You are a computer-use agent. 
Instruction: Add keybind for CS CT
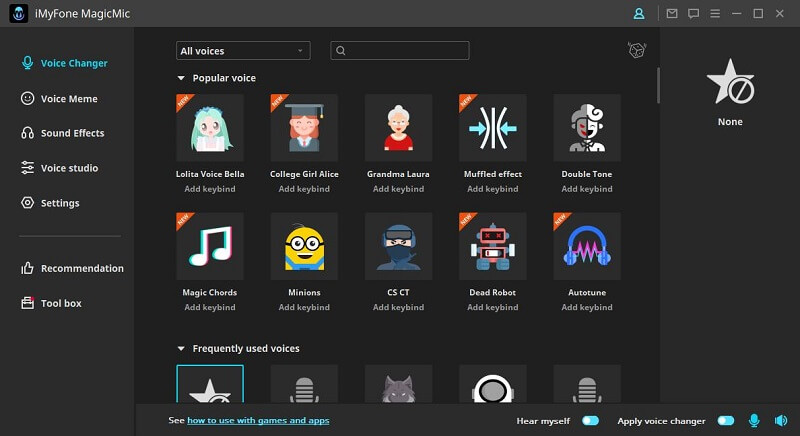[398, 307]
